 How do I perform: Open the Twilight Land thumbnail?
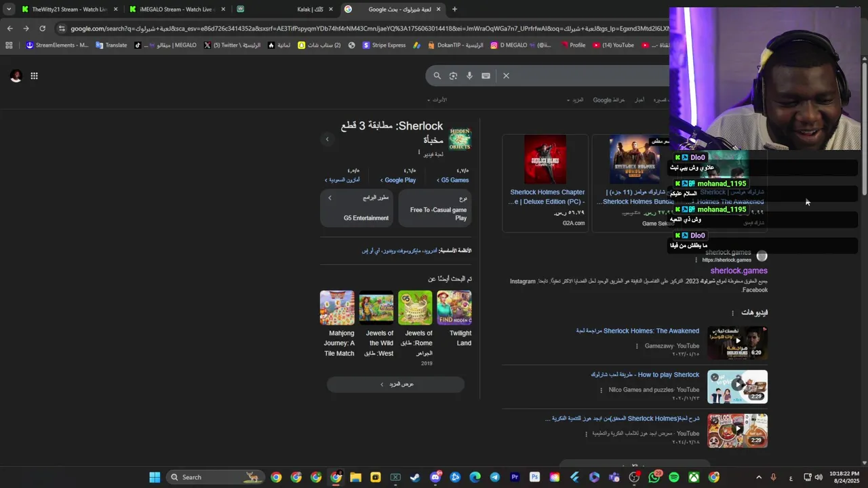(454, 308)
